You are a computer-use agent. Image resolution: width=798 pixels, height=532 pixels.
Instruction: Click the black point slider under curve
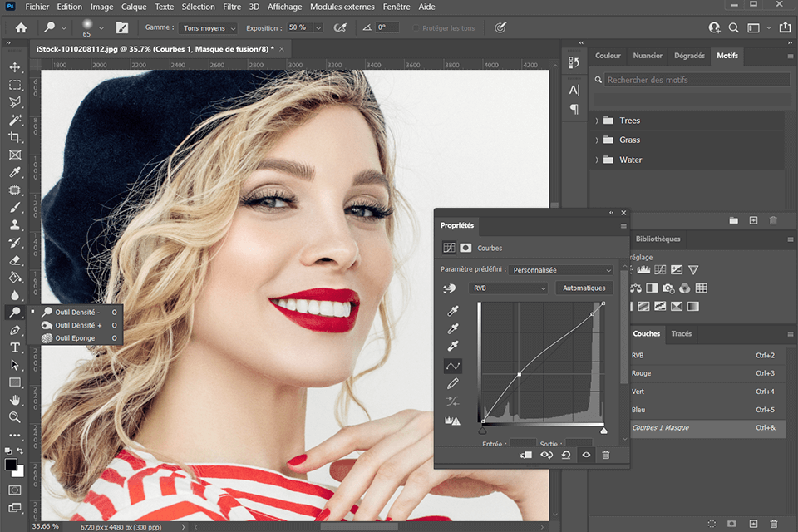[482, 431]
